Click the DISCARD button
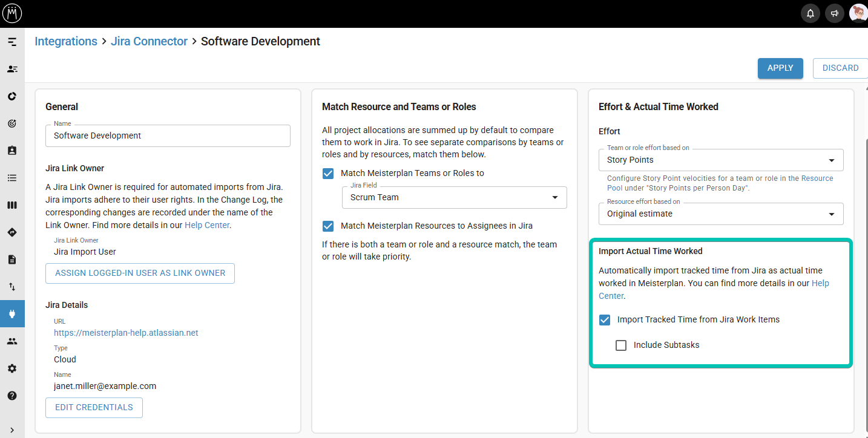Image resolution: width=868 pixels, height=438 pixels. point(840,68)
